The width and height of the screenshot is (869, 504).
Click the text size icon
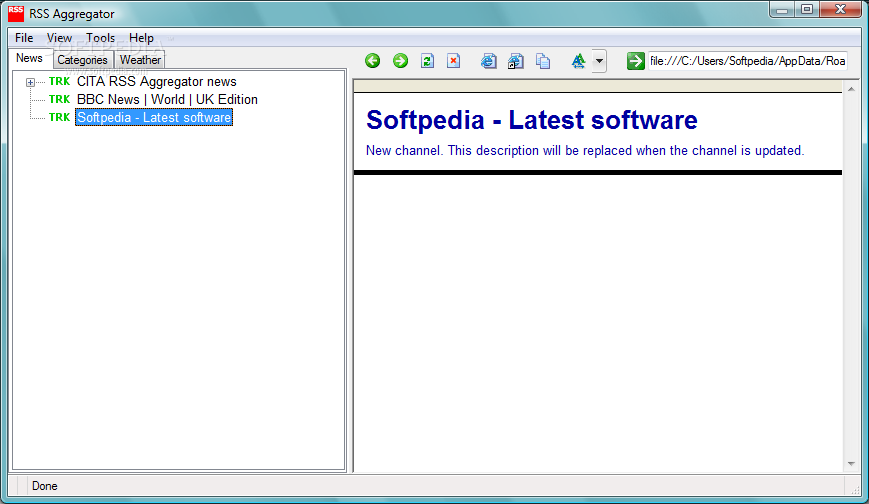[x=578, y=61]
